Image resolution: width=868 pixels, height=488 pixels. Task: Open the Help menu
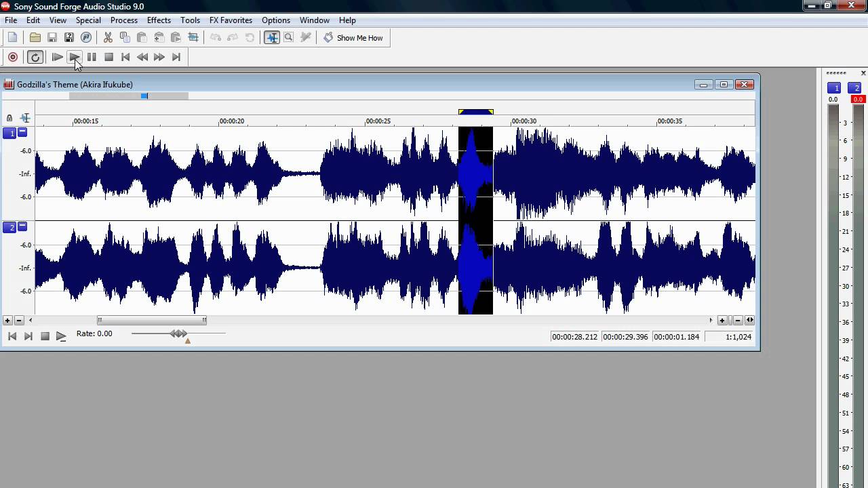[347, 20]
